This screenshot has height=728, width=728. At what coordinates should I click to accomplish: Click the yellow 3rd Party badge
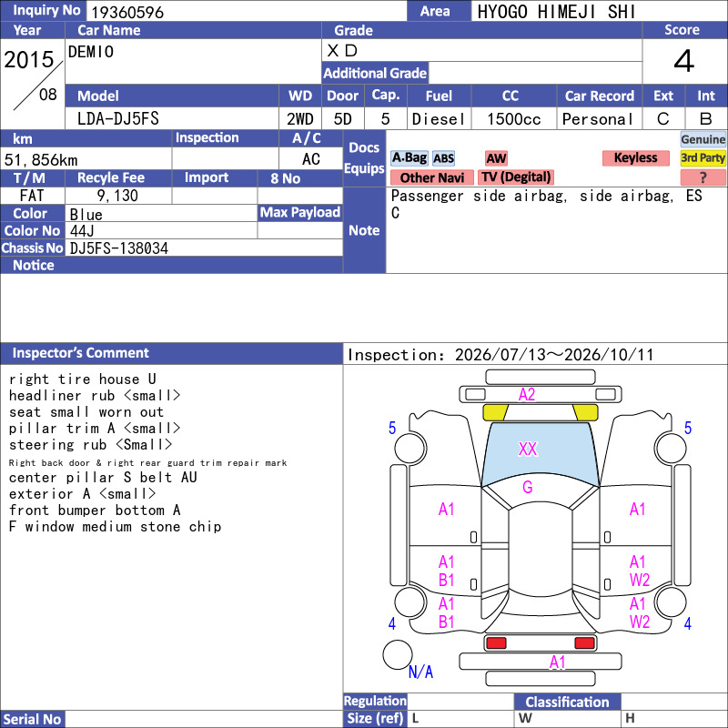coord(703,157)
